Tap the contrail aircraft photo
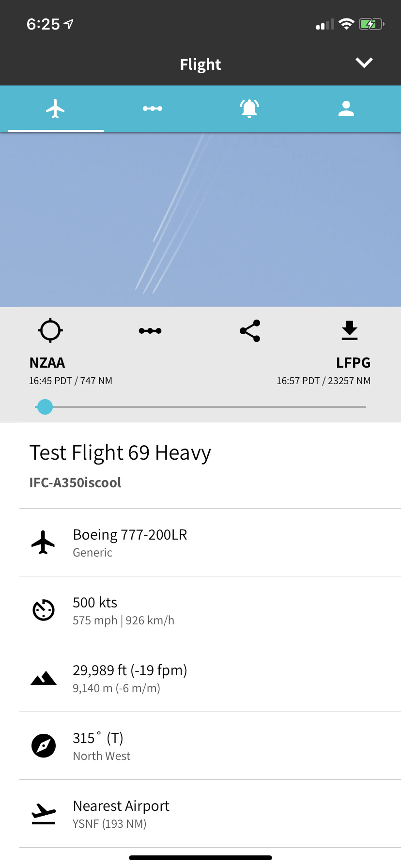This screenshot has height=868, width=401. tap(200, 219)
